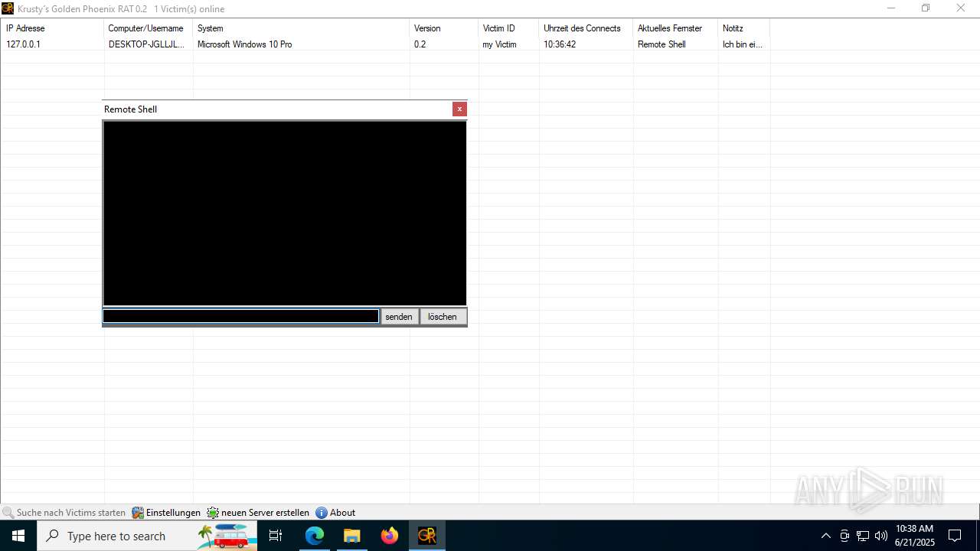The width and height of the screenshot is (980, 551).
Task: Click neuen Server erstellen text
Action: coord(265,513)
